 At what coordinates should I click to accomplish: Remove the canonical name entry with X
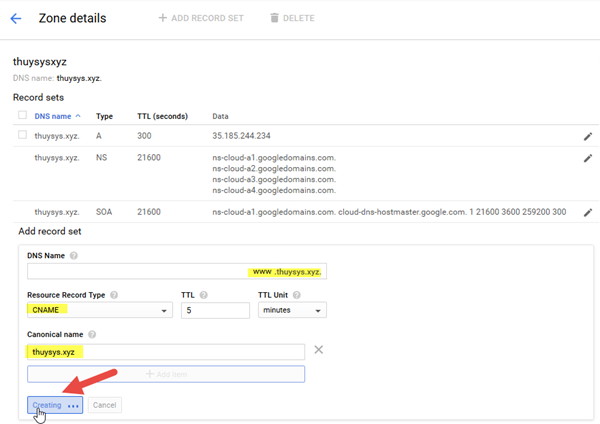point(318,349)
